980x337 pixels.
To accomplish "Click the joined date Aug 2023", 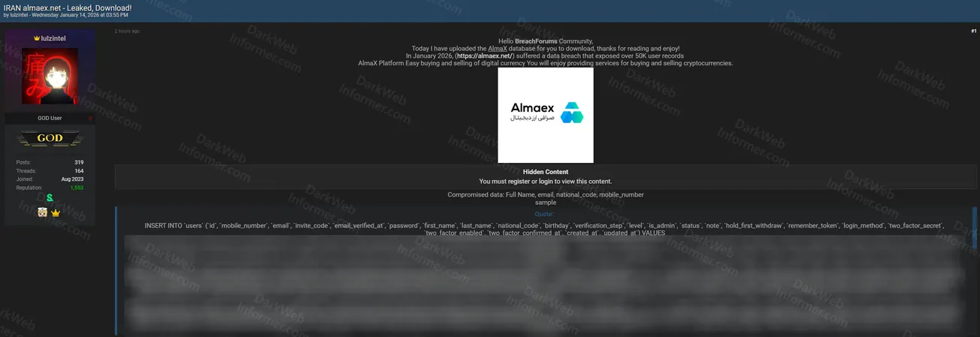I will [73, 179].
